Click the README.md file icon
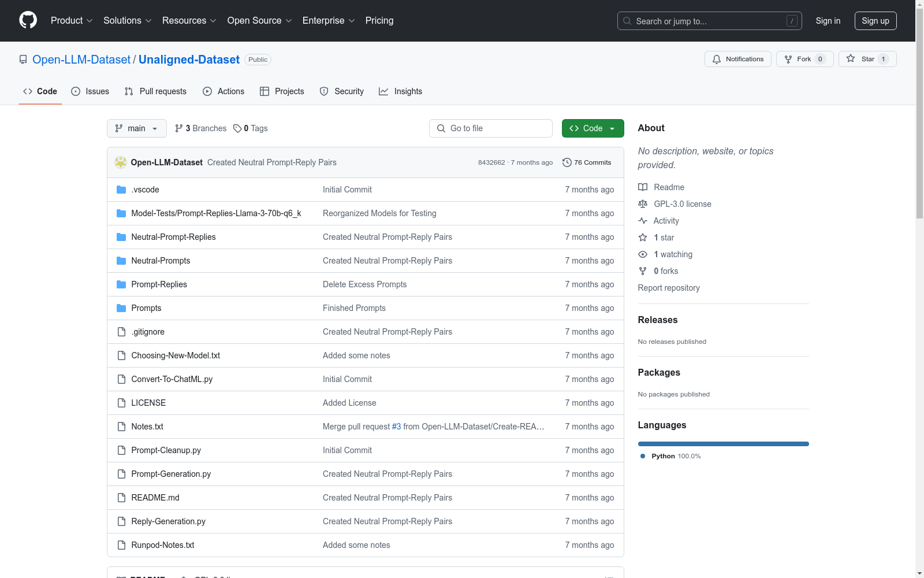 click(121, 498)
